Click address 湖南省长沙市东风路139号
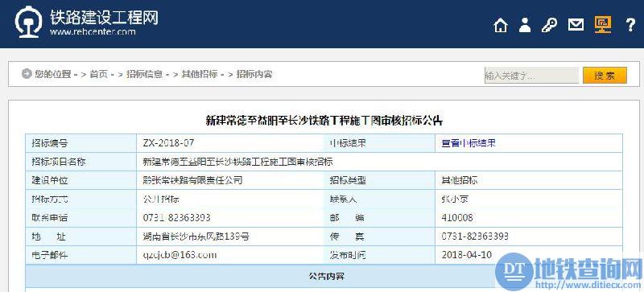This screenshot has height=292, width=644. [x=196, y=236]
